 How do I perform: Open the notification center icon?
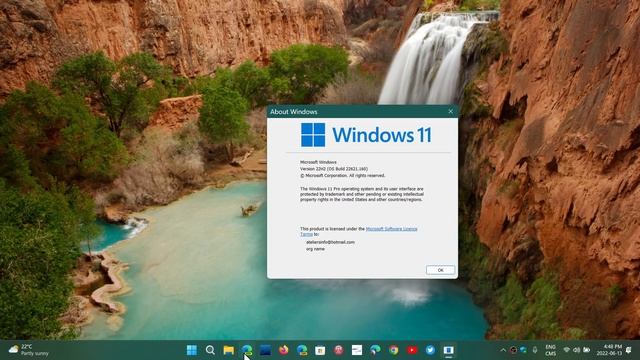(629, 350)
